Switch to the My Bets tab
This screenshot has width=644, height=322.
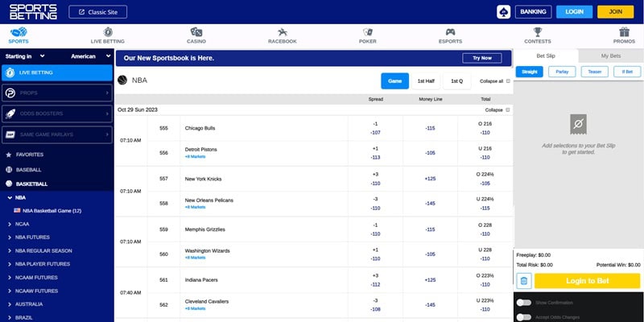[611, 56]
